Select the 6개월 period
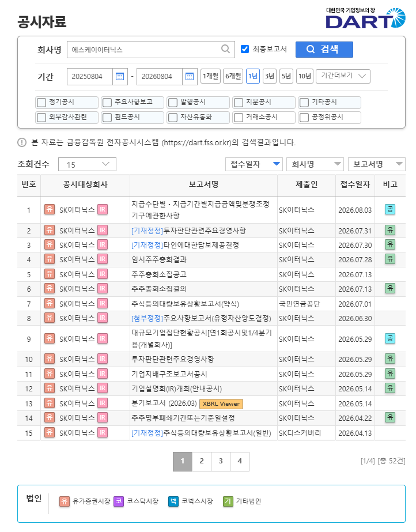Viewport: 416px width, 532px height. coord(233,76)
